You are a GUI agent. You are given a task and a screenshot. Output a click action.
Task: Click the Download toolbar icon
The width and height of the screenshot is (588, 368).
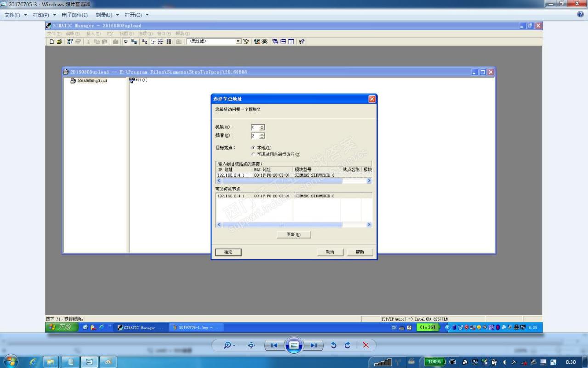[x=115, y=41]
